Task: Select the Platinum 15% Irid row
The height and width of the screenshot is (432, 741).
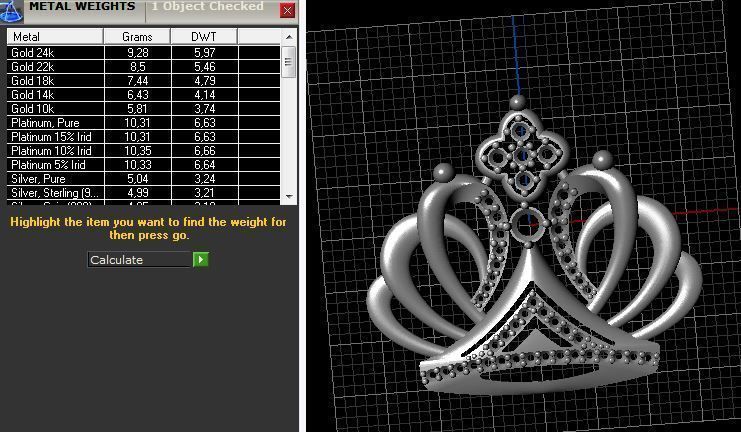Action: click(144, 137)
